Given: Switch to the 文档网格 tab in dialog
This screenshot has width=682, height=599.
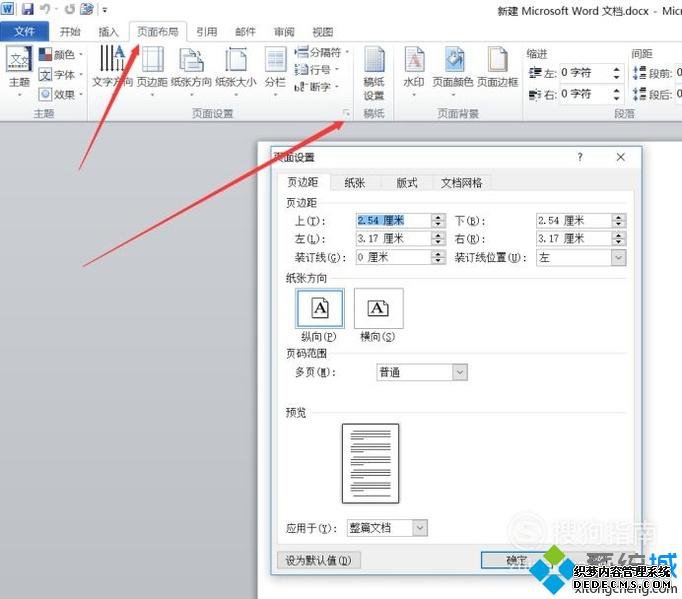Looking at the screenshot, I should pos(462,183).
